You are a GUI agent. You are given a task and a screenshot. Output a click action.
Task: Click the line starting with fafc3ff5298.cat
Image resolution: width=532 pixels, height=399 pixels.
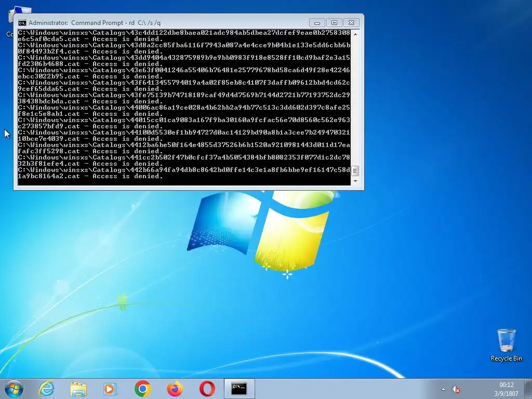[x=90, y=151]
